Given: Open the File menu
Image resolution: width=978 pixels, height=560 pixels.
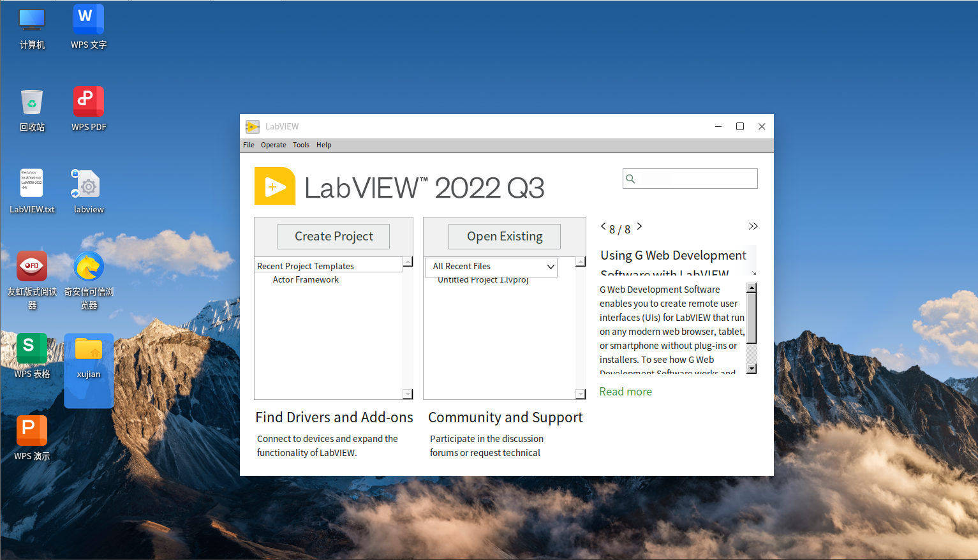Looking at the screenshot, I should 249,145.
